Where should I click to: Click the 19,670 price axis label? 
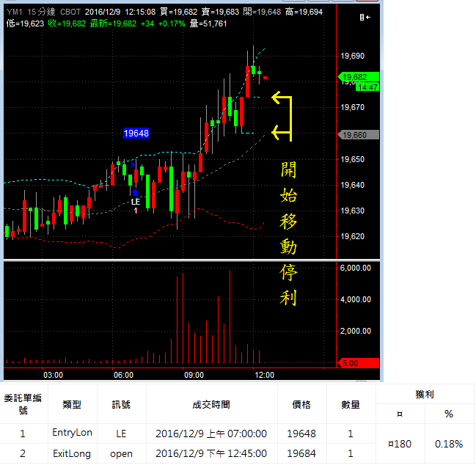click(353, 107)
